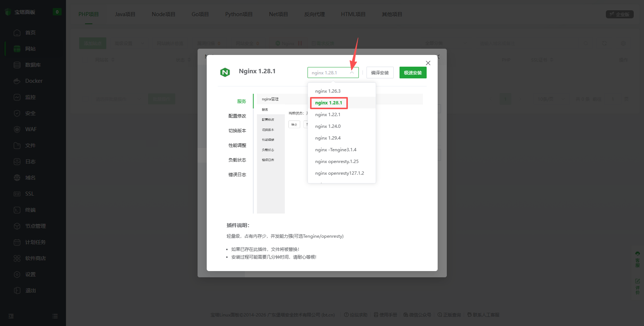Open the 评价 feedback floating icon
This screenshot has height=326, width=644.
pyautogui.click(x=637, y=286)
